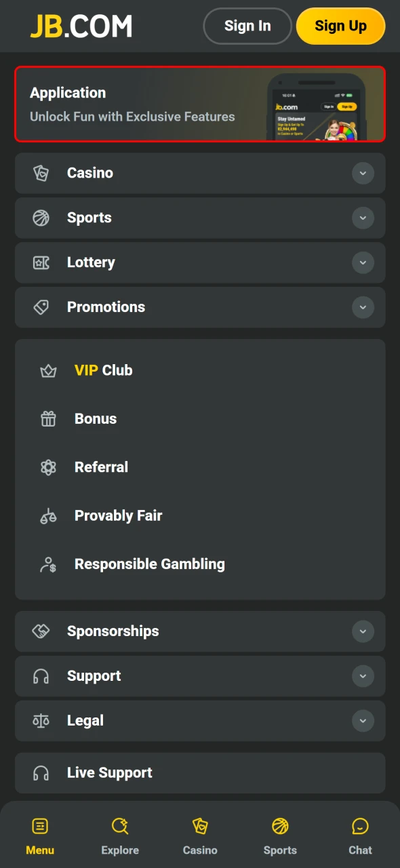Expand the Casino section
The image size is (400, 868).
[363, 173]
